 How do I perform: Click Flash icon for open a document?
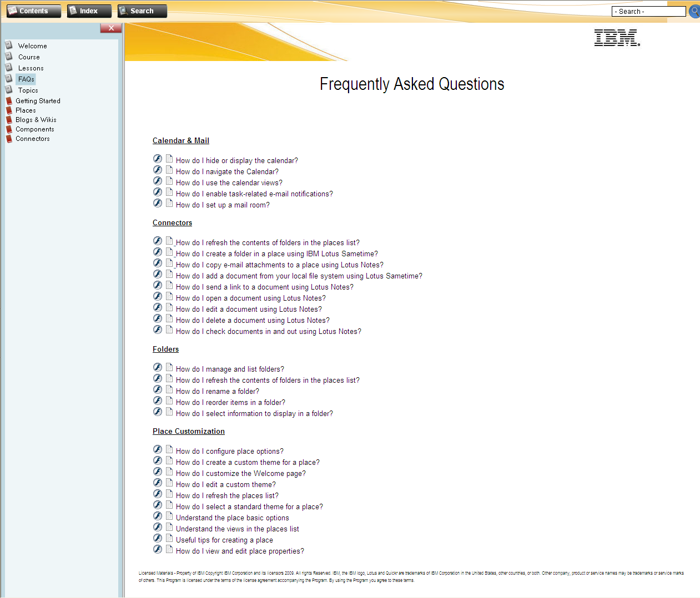158,296
